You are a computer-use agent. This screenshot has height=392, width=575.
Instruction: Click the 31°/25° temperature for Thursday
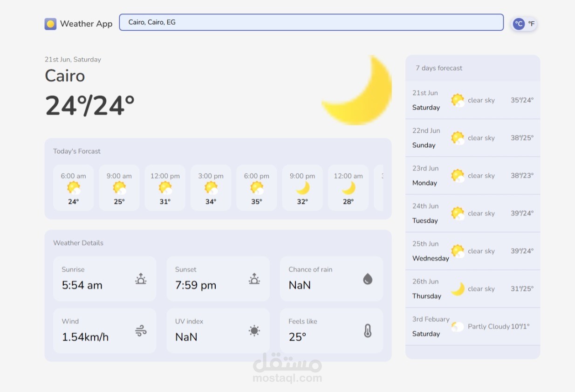[522, 289]
